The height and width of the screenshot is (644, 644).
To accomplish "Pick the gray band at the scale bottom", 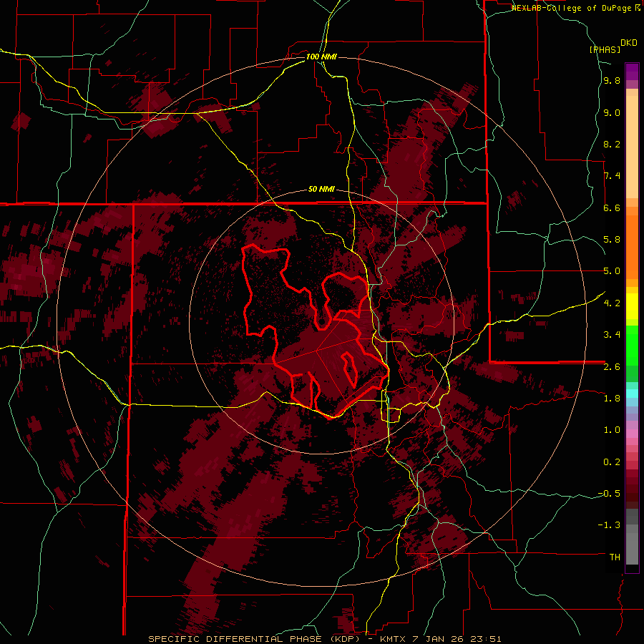I will point(632,546).
